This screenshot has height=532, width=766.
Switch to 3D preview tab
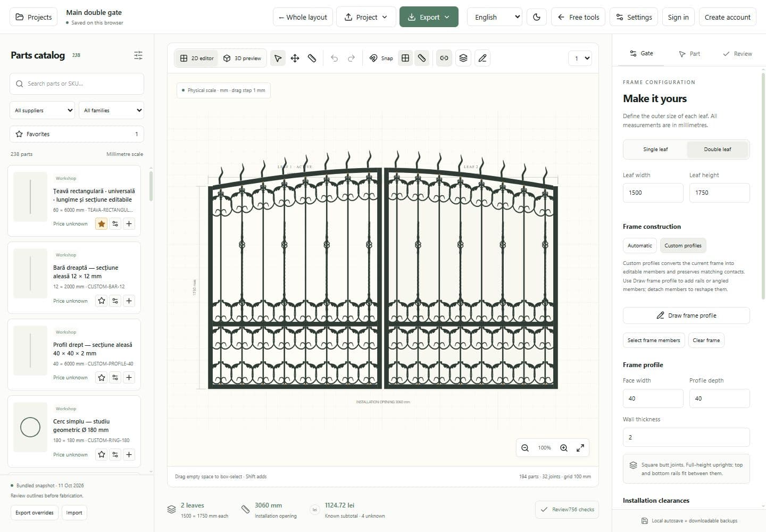(x=242, y=58)
